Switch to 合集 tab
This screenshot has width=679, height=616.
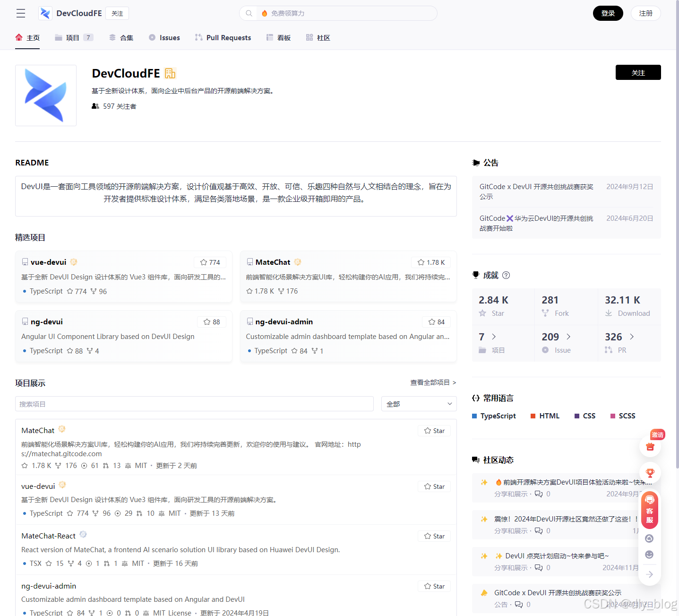pos(121,38)
